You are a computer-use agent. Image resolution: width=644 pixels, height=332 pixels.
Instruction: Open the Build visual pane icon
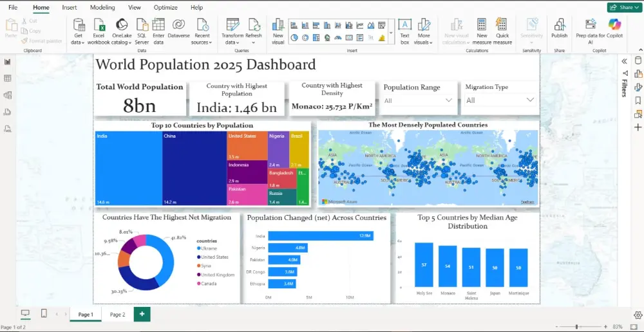pos(638,74)
